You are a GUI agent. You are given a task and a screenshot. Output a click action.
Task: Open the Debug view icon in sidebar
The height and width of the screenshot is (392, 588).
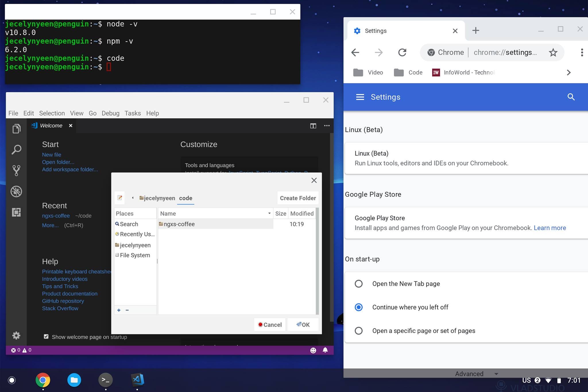[16, 191]
